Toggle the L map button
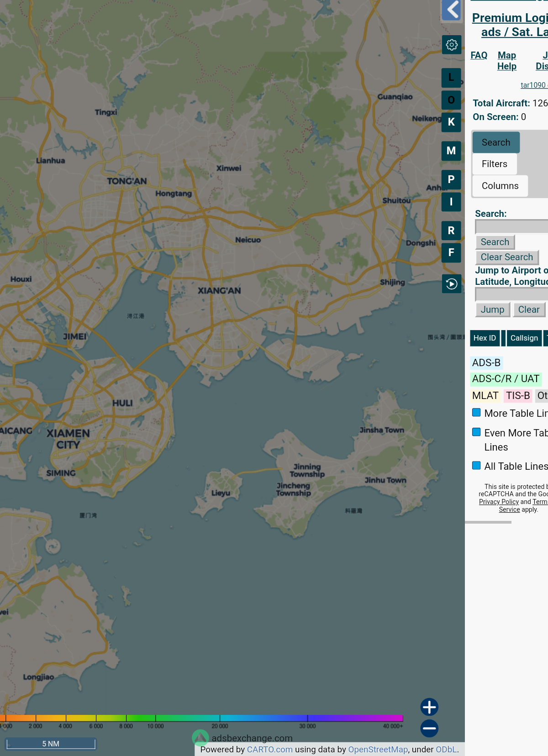Viewport: 548px width, 756px height. (451, 78)
